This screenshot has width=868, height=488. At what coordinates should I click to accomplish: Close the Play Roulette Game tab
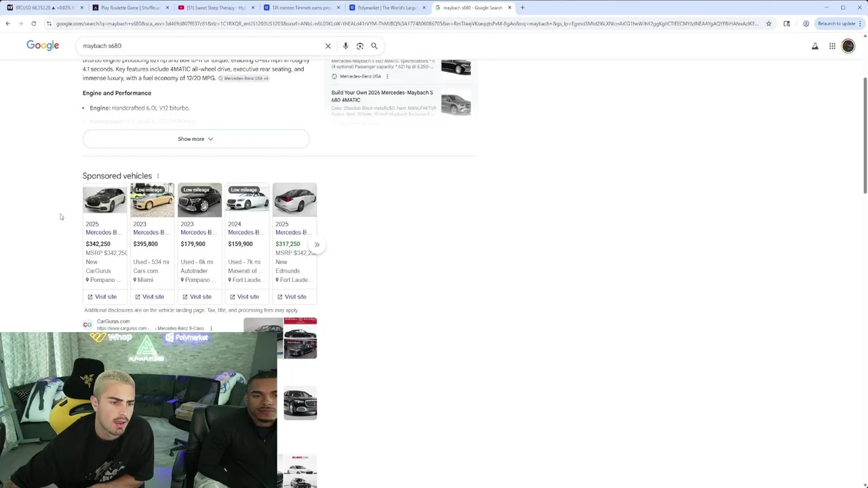167,7
